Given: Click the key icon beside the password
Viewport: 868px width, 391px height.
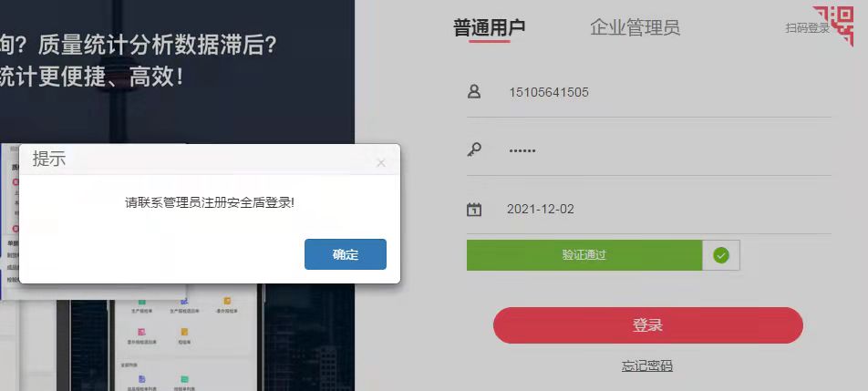Looking at the screenshot, I should point(474,149).
